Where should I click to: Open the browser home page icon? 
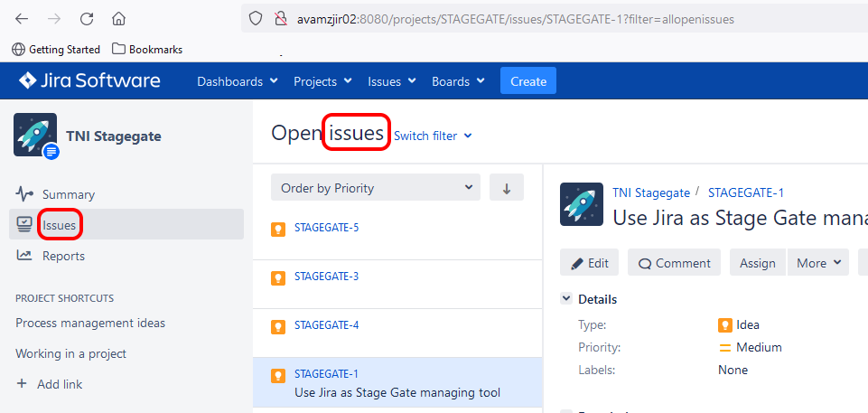(118, 19)
